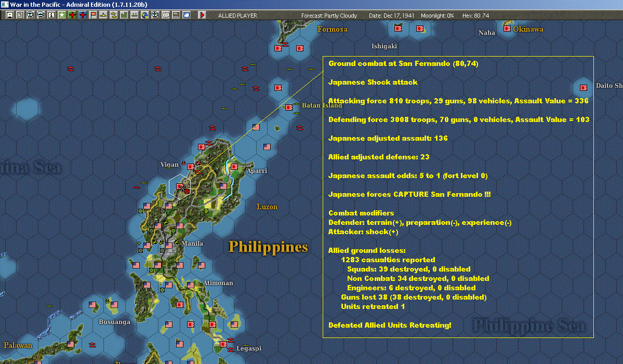
Task: Open the information 'i' toolbar icon
Action: click(x=51, y=15)
